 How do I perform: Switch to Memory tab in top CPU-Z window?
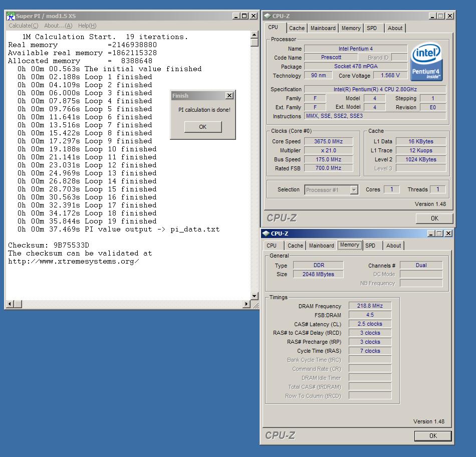pos(351,28)
